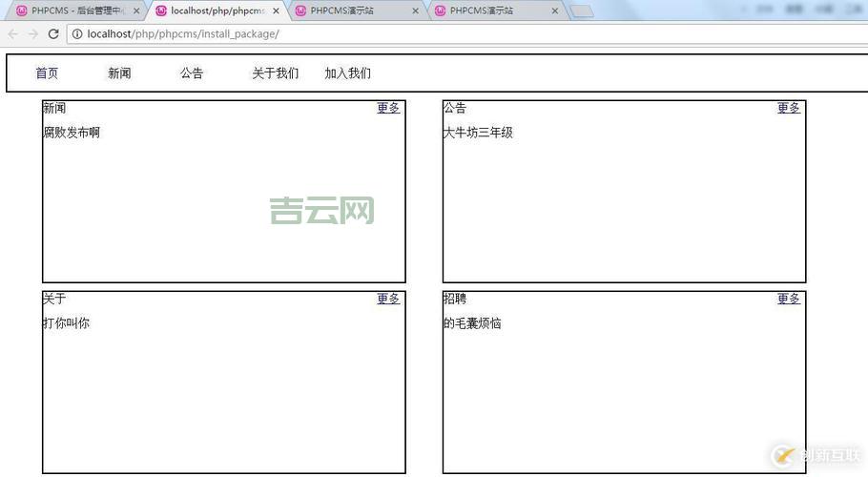Open a new tab button

point(581,11)
